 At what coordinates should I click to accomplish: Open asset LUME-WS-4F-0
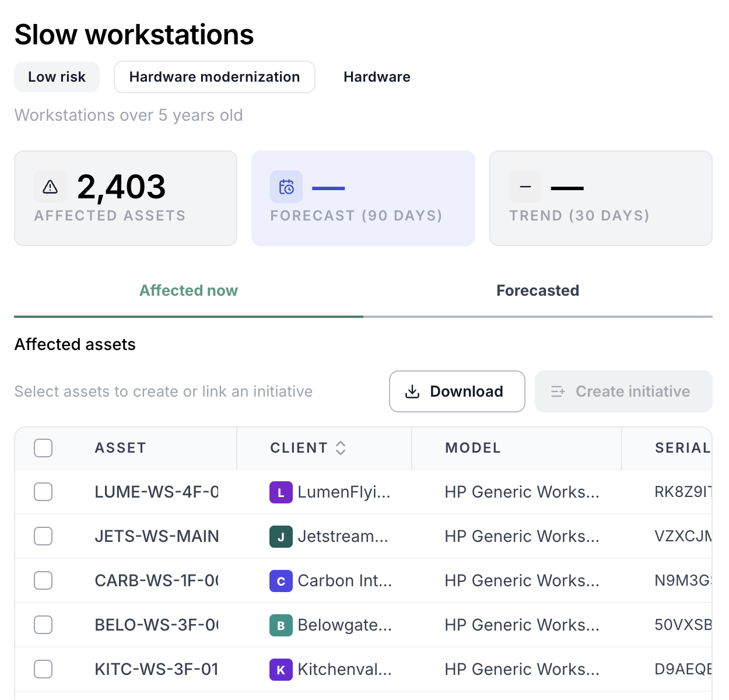156,492
